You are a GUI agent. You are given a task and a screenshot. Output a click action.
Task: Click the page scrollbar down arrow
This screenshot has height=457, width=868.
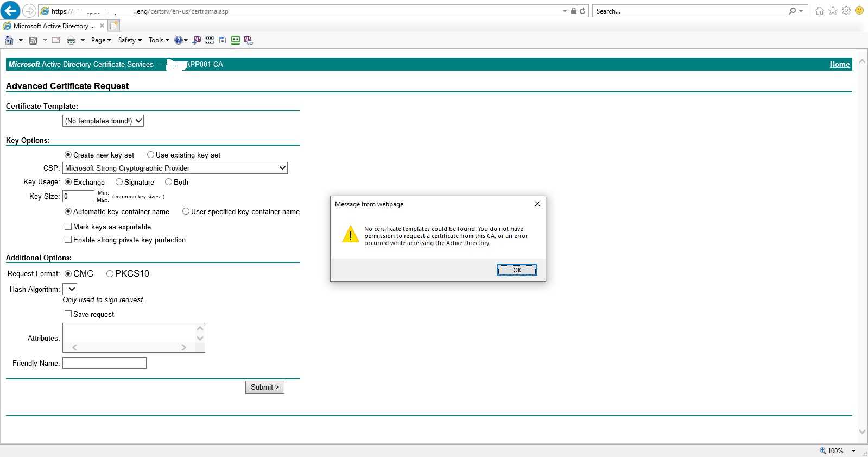point(862,432)
